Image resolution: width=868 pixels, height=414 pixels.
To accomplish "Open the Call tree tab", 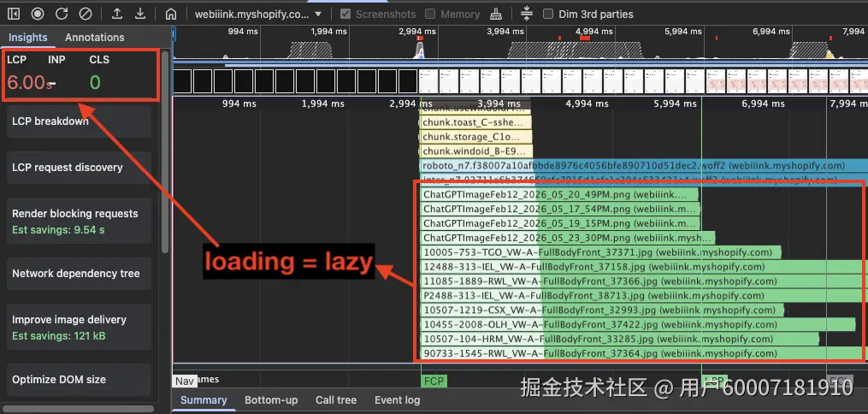I will pyautogui.click(x=336, y=400).
